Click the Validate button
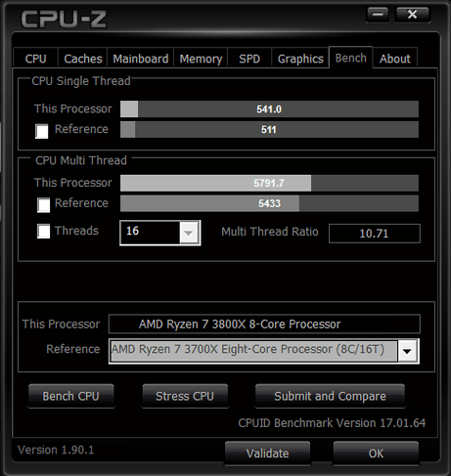The image size is (451, 476). pyautogui.click(x=267, y=453)
